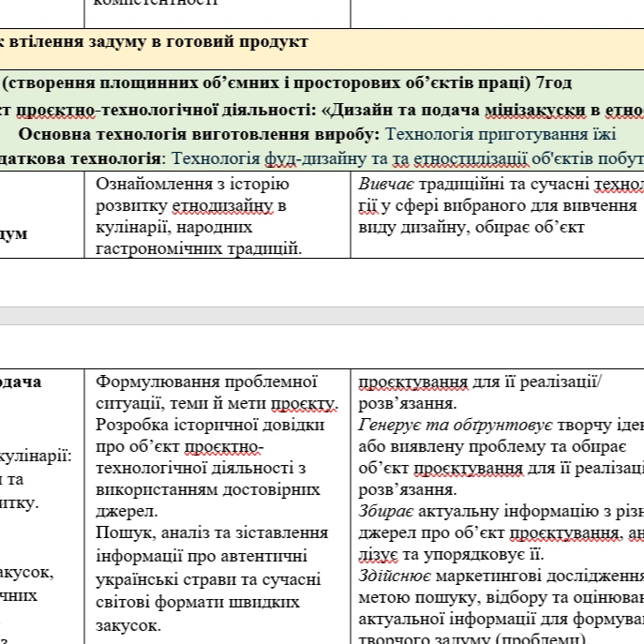Click the line «розвитку етнодизайну в»
644x644 pixels.
(x=191, y=206)
